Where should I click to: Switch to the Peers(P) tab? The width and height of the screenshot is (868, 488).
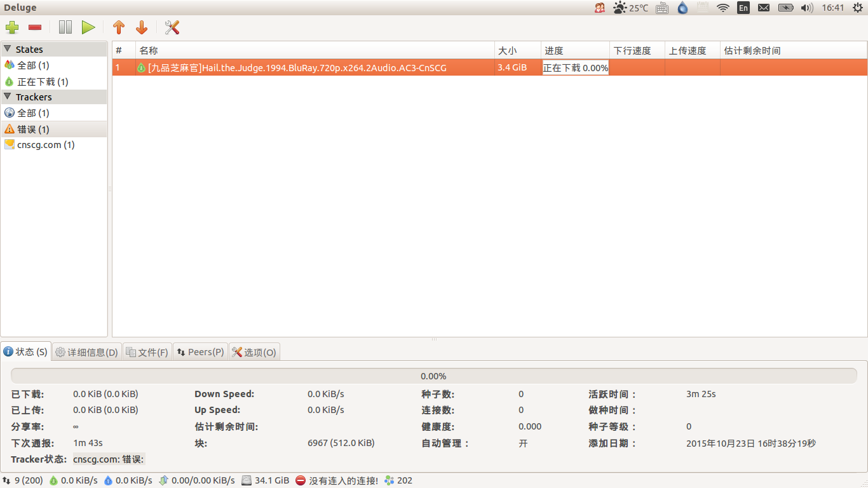tap(200, 352)
